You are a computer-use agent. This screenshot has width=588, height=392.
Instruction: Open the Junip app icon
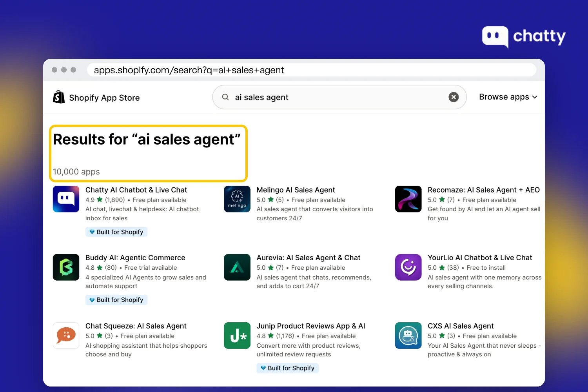tap(237, 336)
